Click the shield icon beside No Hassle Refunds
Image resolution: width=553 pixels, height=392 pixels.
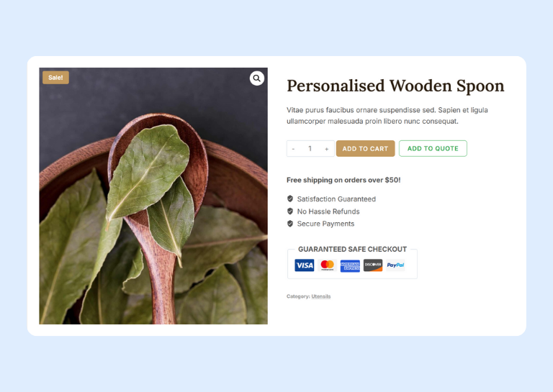(x=290, y=211)
